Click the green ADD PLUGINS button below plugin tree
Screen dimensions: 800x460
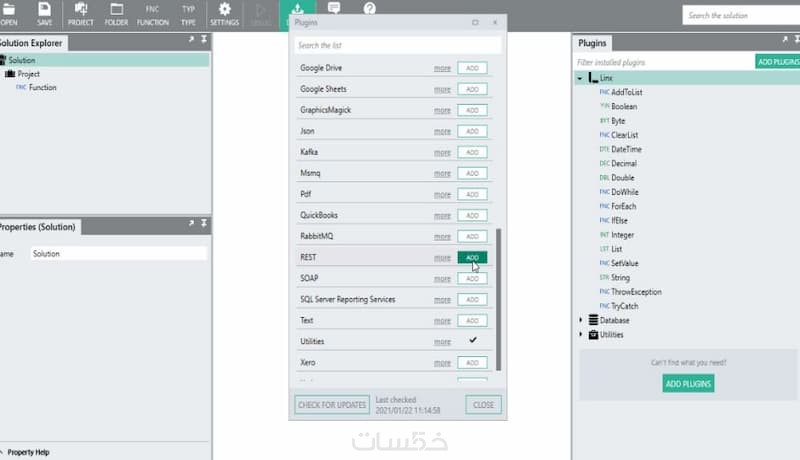688,384
